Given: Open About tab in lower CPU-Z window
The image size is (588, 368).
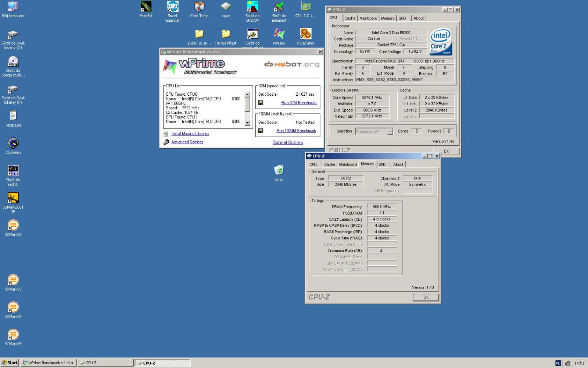Looking at the screenshot, I should coord(398,164).
